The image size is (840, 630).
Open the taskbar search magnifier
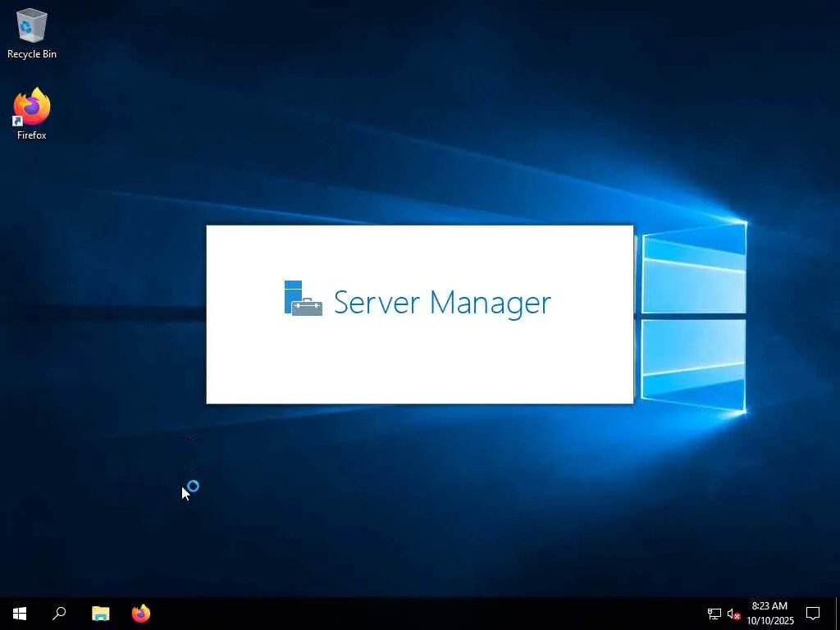point(59,614)
